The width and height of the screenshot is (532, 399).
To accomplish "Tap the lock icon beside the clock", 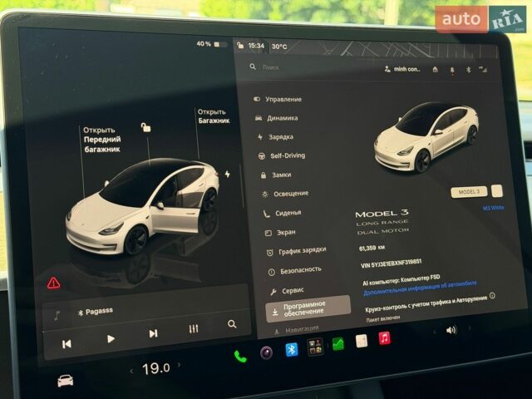I will tap(240, 46).
